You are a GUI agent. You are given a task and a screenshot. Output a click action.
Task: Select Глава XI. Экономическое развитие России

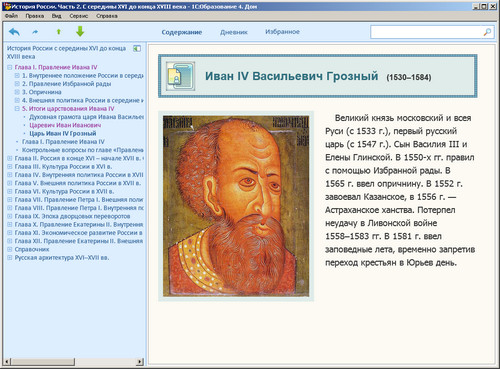79,233
